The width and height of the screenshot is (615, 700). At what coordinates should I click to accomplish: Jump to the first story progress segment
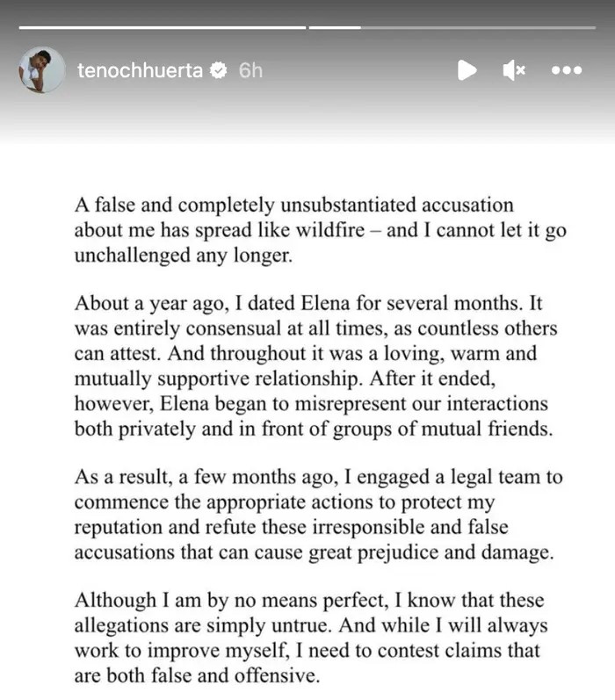pyautogui.click(x=163, y=27)
